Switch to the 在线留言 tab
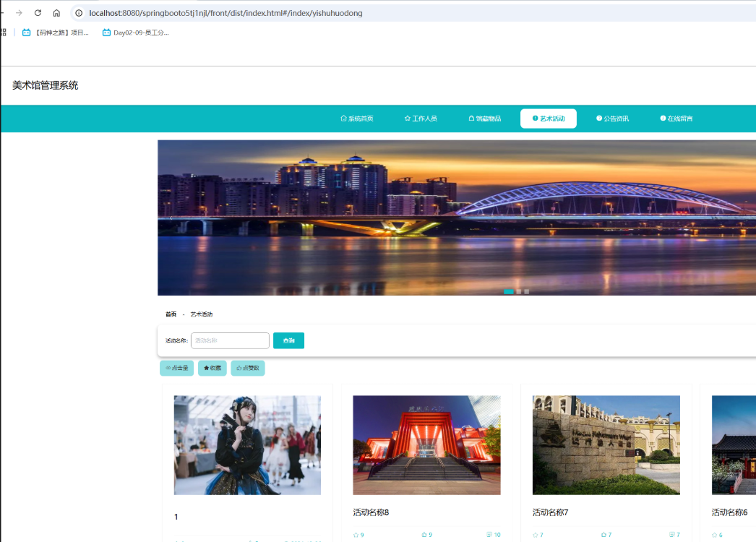Viewport: 756px width, 542px height. 676,119
